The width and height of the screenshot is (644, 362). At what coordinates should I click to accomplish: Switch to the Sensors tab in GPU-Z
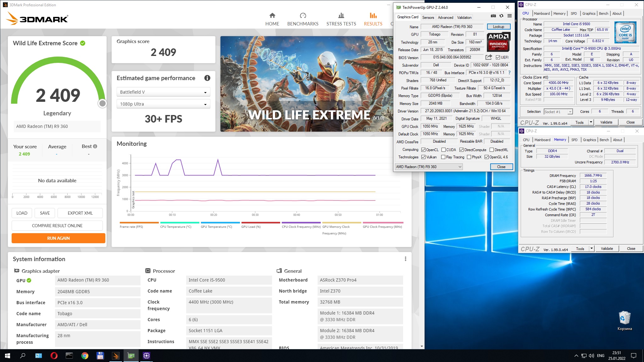[428, 18]
